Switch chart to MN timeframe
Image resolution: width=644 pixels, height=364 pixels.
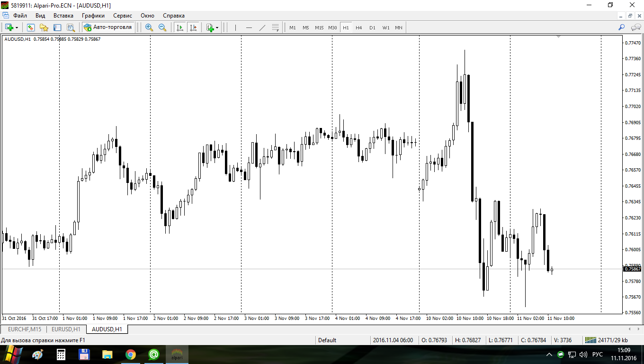pyautogui.click(x=399, y=27)
